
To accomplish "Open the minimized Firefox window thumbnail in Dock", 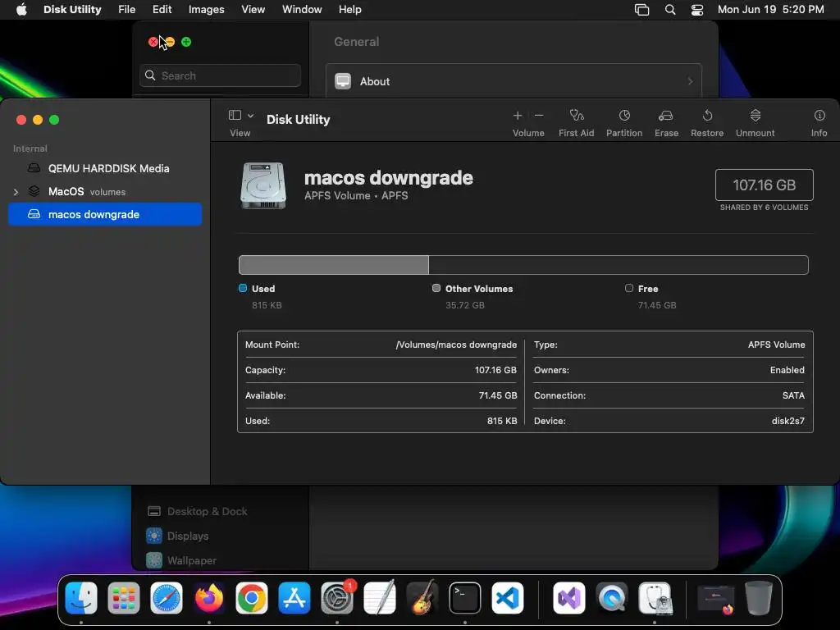I will (x=715, y=599).
